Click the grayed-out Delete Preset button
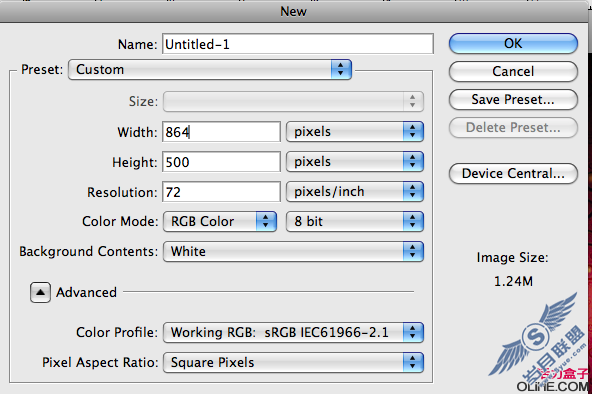This screenshot has width=592, height=394. click(x=513, y=128)
